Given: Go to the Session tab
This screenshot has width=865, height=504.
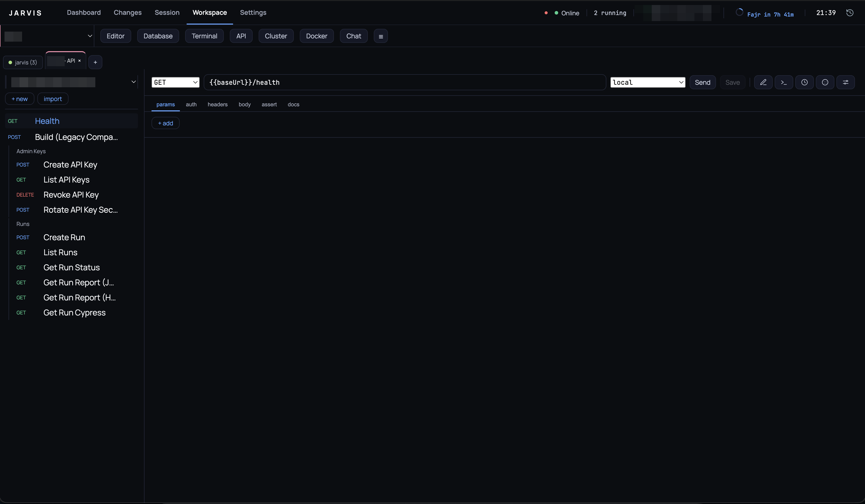Looking at the screenshot, I should (x=167, y=13).
